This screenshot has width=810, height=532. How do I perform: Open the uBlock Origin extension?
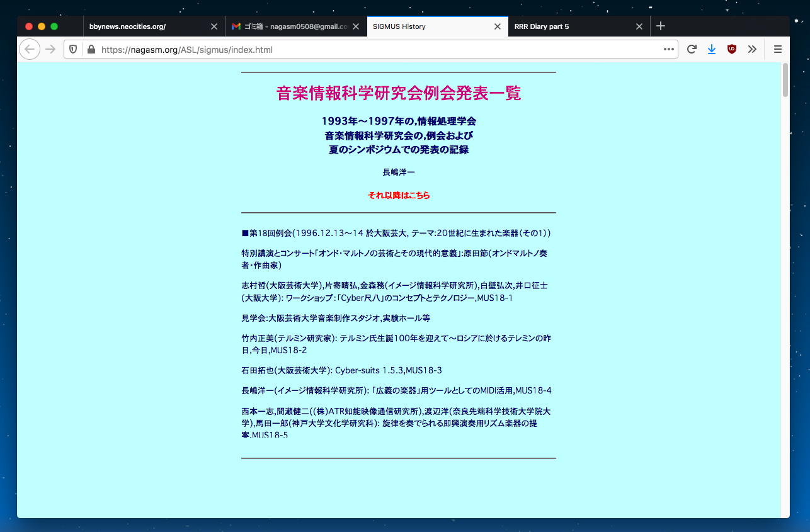(x=732, y=49)
